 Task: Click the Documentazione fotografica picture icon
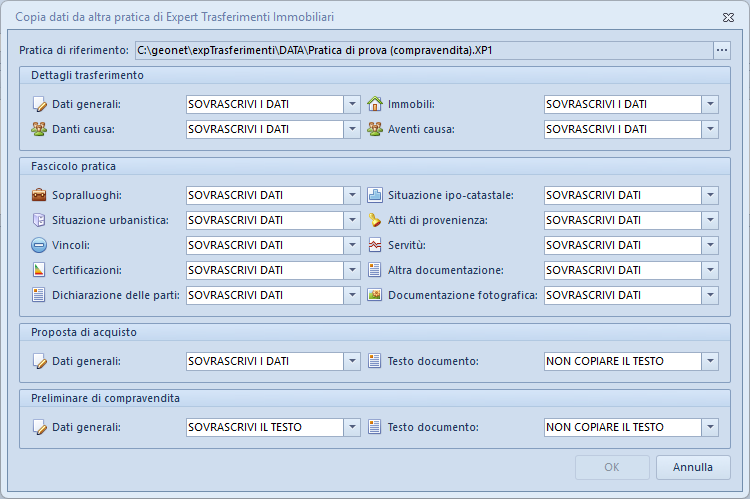[375, 295]
